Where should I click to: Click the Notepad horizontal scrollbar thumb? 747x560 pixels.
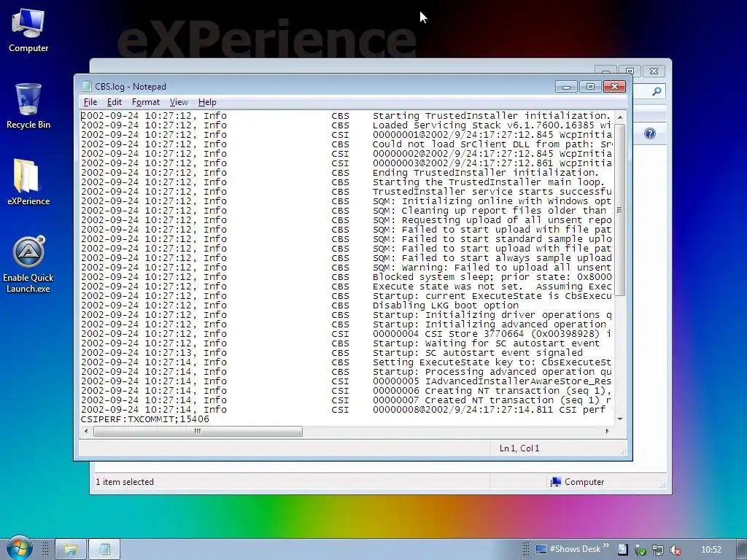click(x=198, y=431)
